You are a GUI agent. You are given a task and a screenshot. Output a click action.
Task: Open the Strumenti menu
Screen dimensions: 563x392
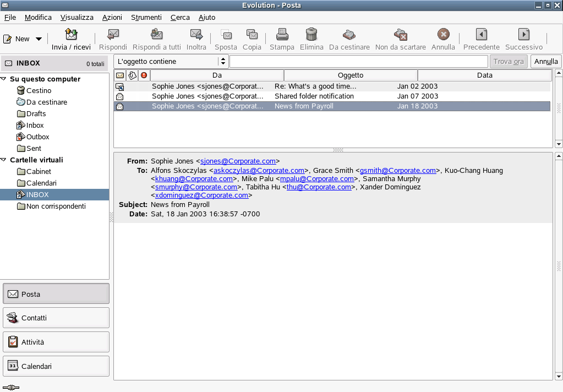tap(146, 17)
